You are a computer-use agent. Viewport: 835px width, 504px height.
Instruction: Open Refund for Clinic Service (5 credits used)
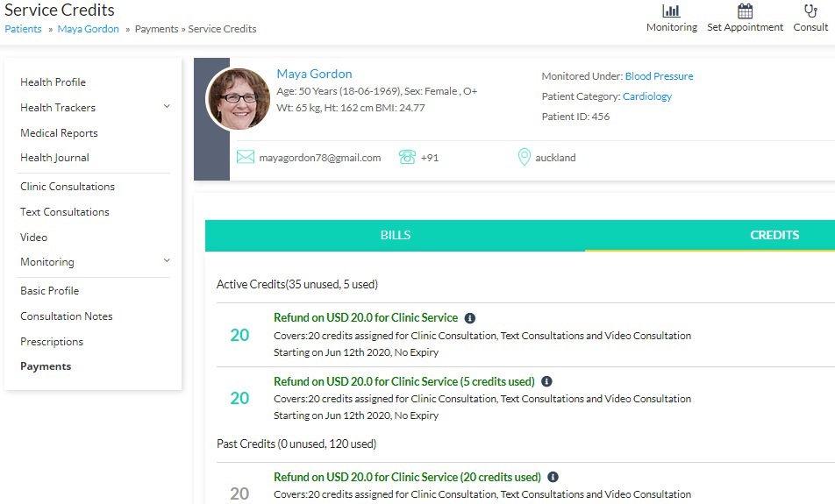403,381
